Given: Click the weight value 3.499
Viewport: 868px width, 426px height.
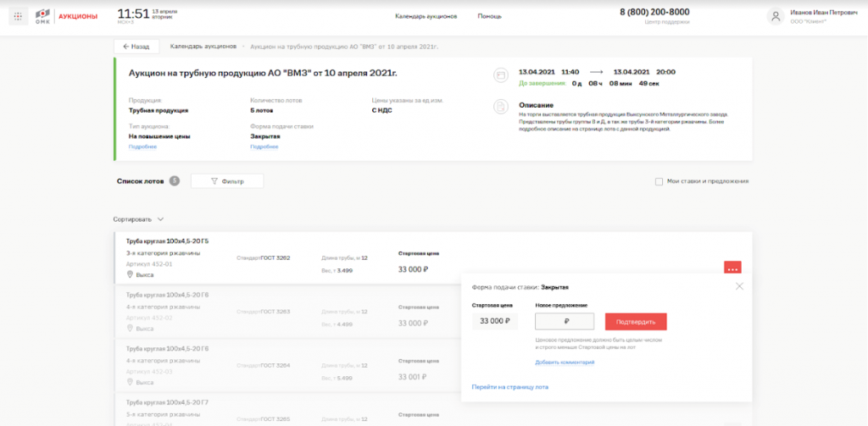Looking at the screenshot, I should [345, 270].
